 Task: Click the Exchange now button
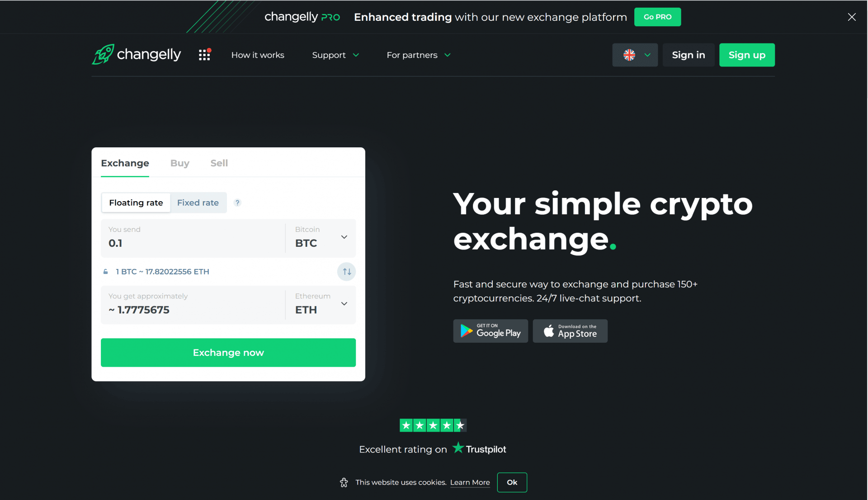[x=228, y=352]
